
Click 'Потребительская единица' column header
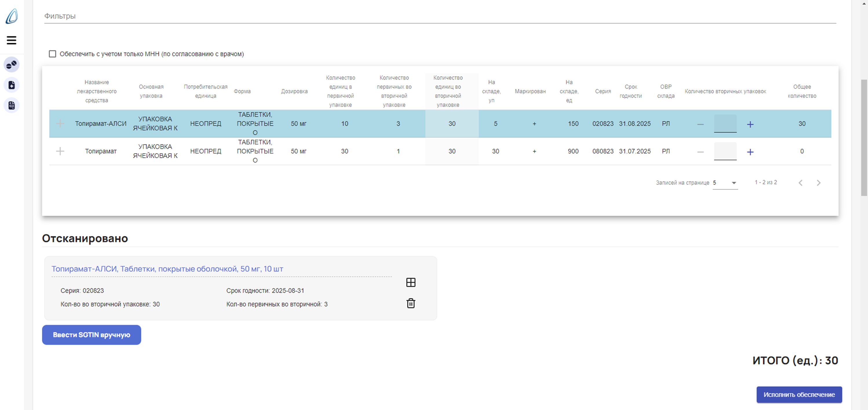(206, 91)
